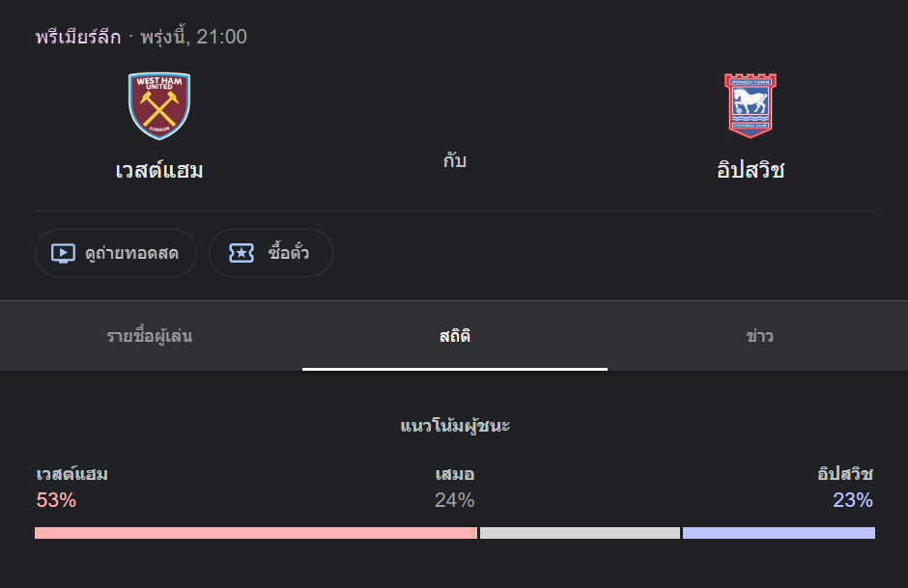Click the พรุ่งนี้, 21:00 match time
This screenshot has width=908, height=588.
[x=194, y=37]
